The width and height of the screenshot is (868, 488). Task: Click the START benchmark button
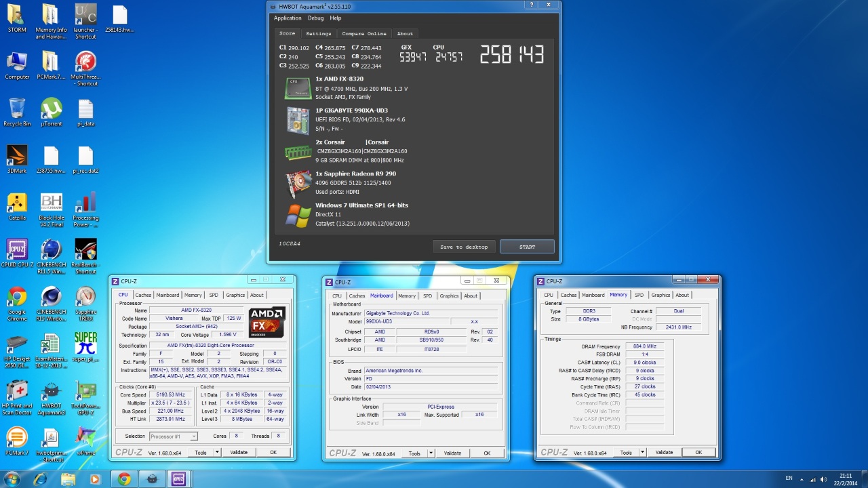coord(527,247)
